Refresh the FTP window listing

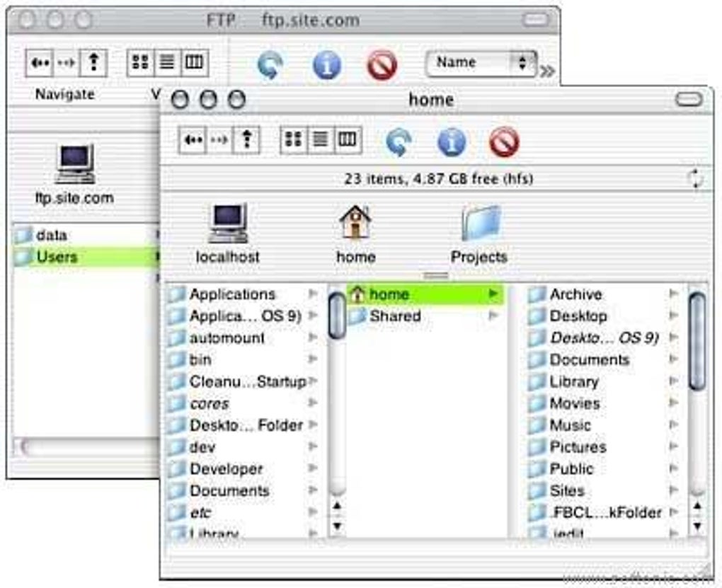click(x=270, y=65)
